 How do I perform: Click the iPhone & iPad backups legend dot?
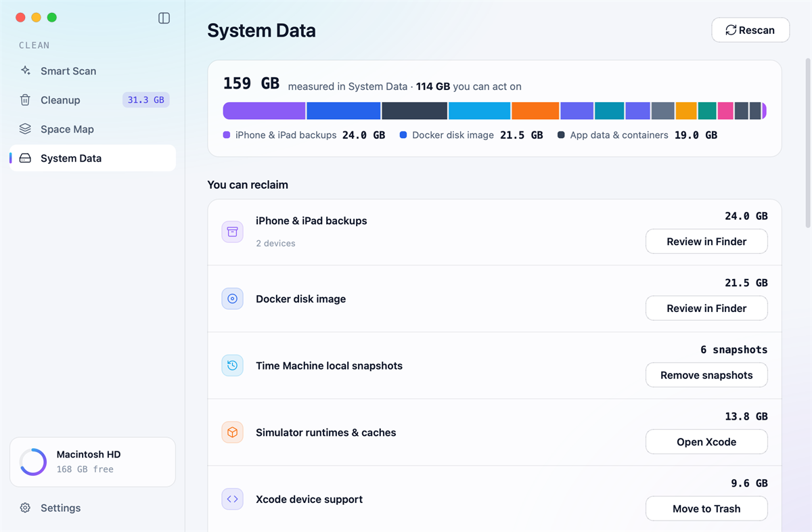click(227, 135)
